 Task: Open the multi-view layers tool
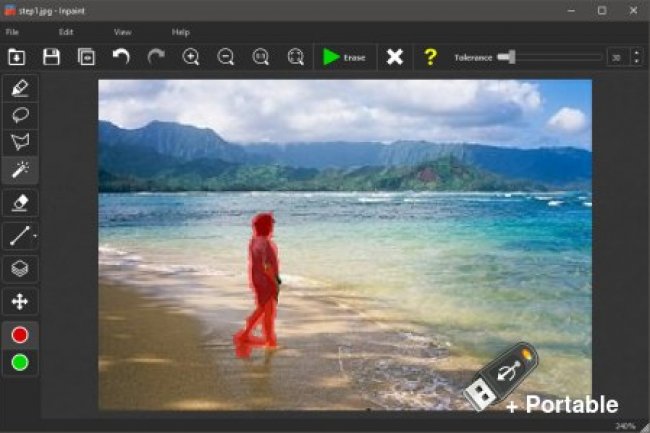[x=20, y=268]
